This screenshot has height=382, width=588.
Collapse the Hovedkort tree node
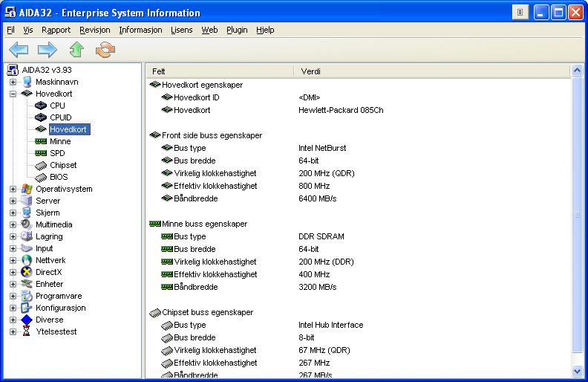click(x=13, y=94)
